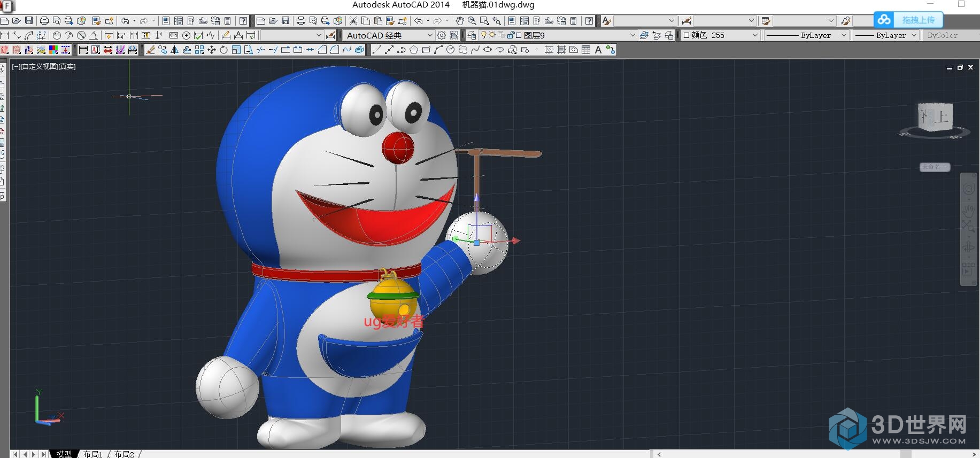The image size is (980, 458).
Task: Click the navigation bar orbit button
Action: (x=969, y=247)
